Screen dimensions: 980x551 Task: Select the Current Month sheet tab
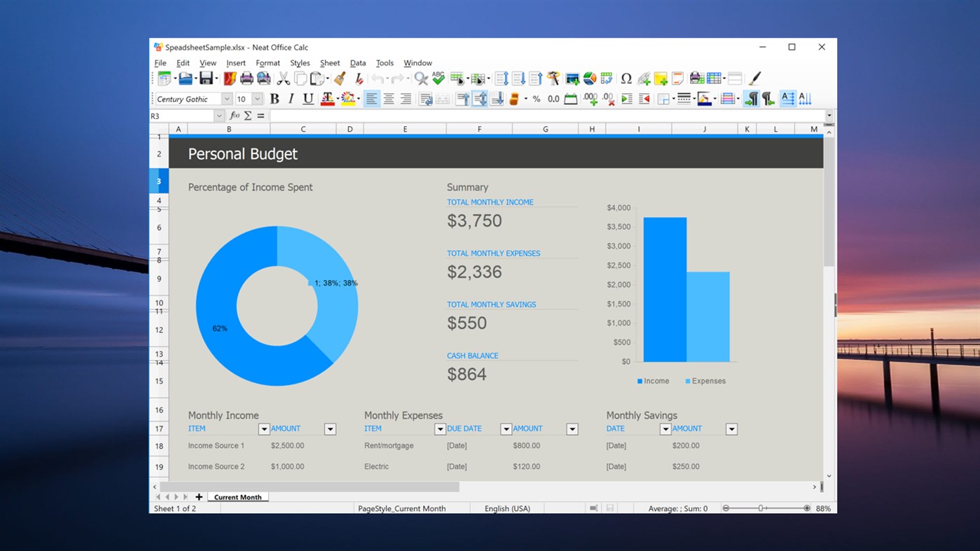(237, 496)
